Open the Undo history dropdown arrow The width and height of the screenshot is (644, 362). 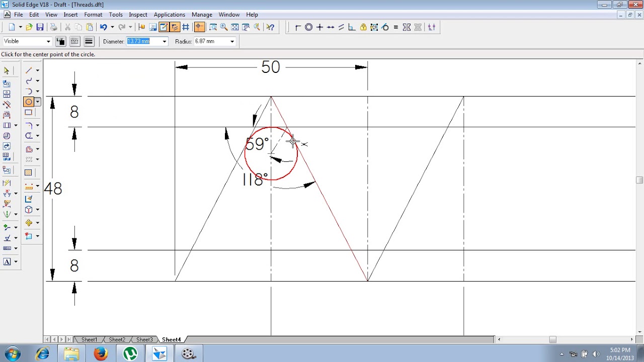pyautogui.click(x=112, y=27)
